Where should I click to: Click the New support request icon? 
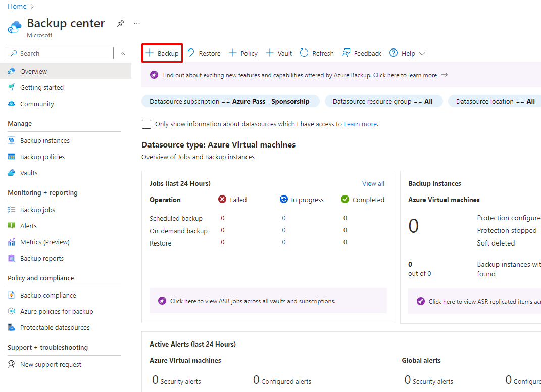pos(12,364)
